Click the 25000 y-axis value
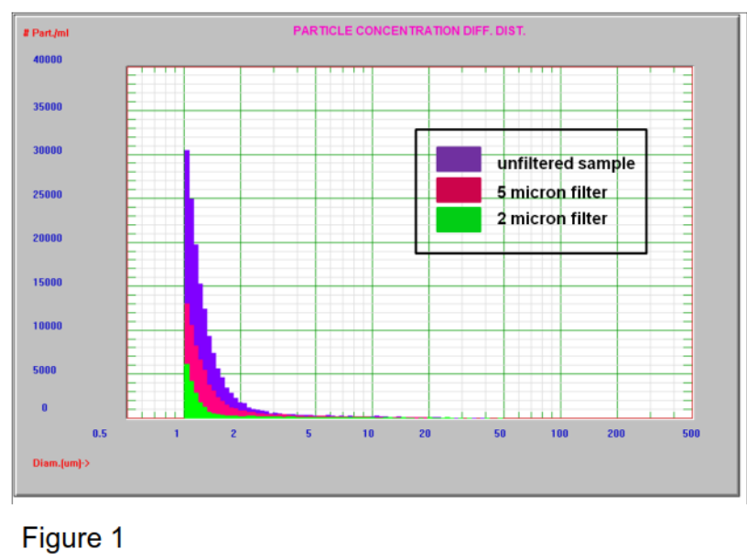This screenshot has width=747, height=560. click(x=48, y=194)
